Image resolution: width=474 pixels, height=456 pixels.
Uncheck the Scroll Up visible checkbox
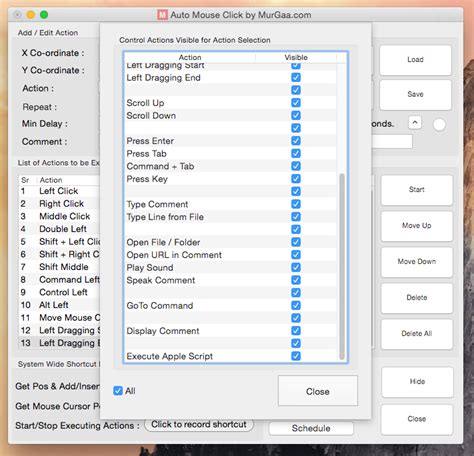296,103
